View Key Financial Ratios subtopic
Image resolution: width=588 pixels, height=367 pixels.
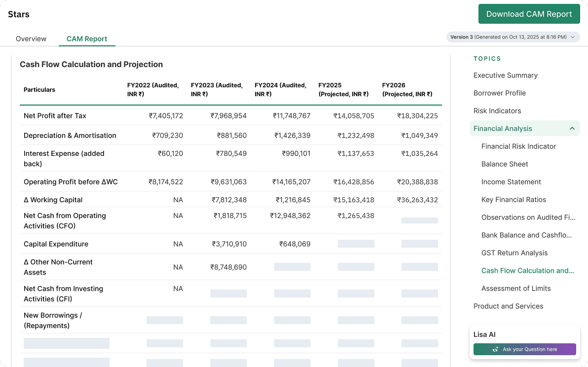tap(514, 199)
